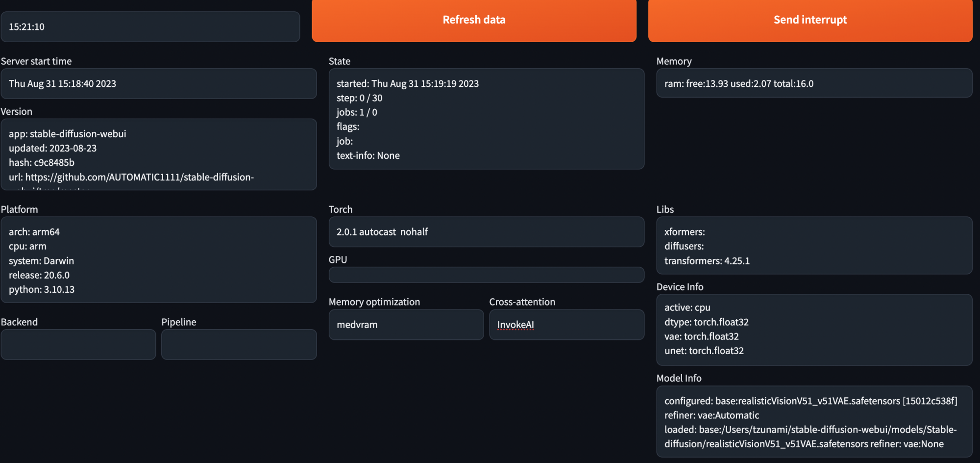Image resolution: width=980 pixels, height=463 pixels.
Task: Click the "Server start time" label
Action: (36, 61)
